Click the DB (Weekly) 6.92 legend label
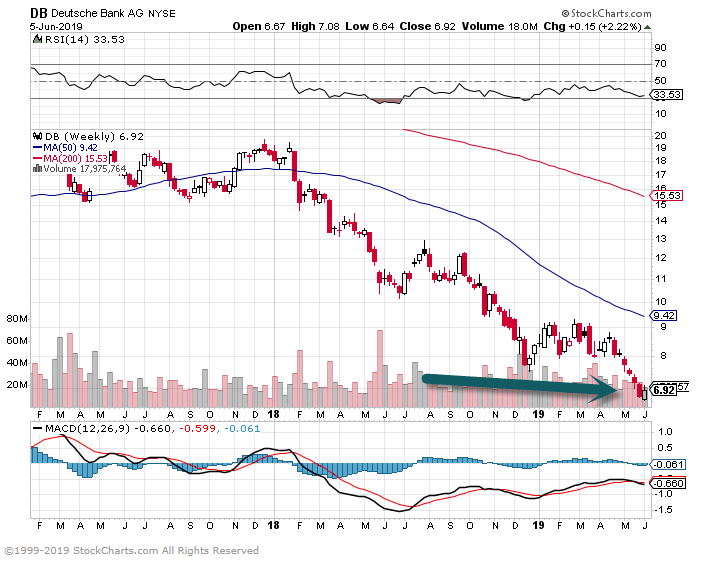Screen dimensions: 713x582 [x=94, y=136]
